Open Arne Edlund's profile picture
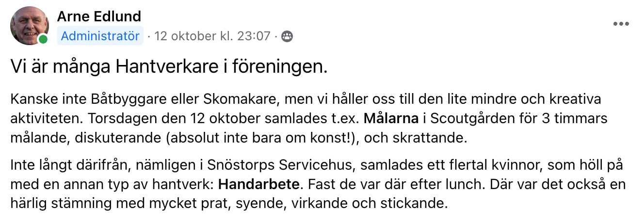 (x=30, y=26)
